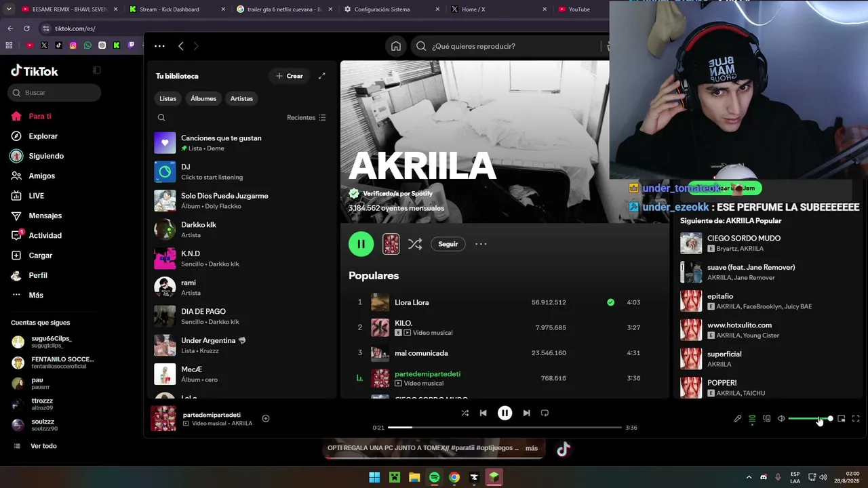
Task: Collapse the TikTok sidebar panel icon
Action: 96,70
